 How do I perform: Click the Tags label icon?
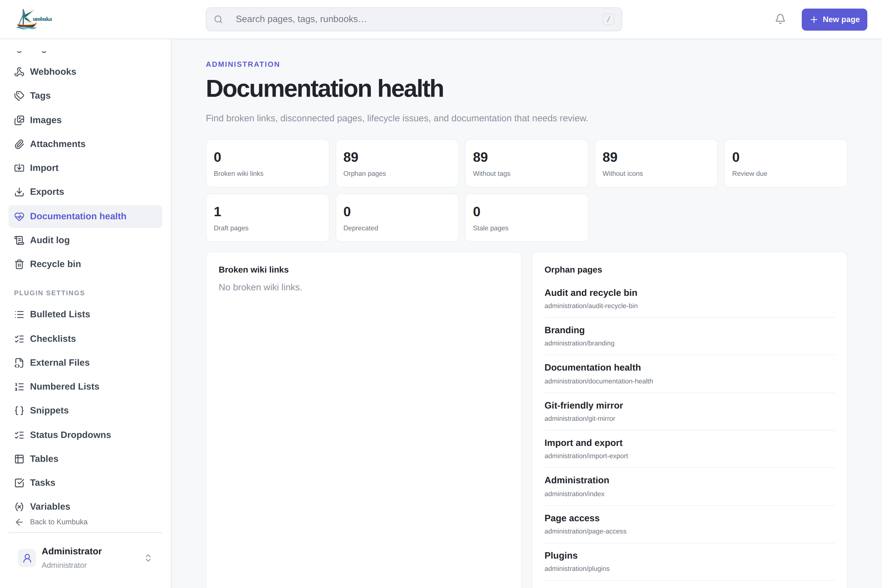coord(19,96)
